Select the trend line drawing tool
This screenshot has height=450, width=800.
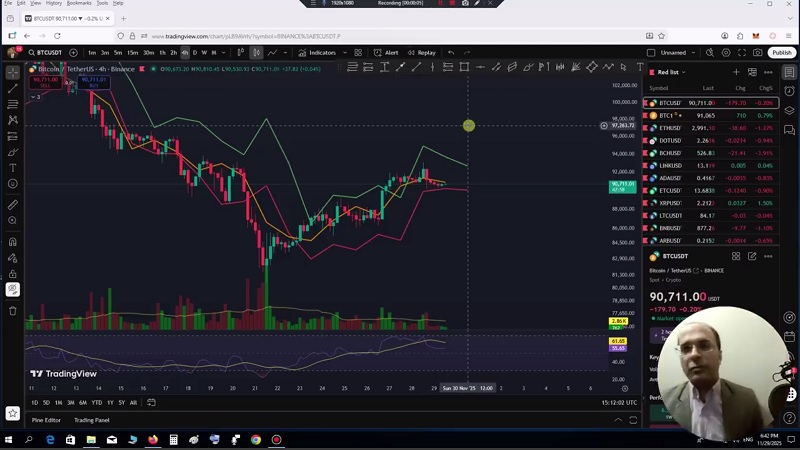pos(12,88)
